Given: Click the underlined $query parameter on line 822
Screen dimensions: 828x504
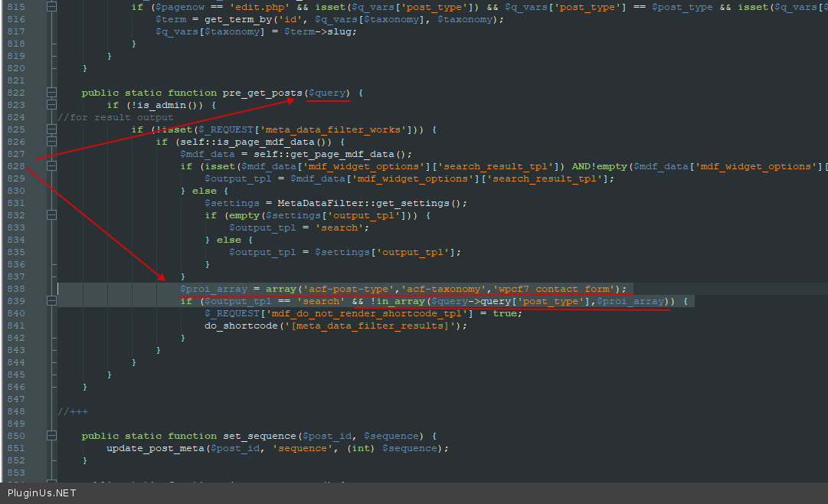Looking at the screenshot, I should [x=328, y=93].
